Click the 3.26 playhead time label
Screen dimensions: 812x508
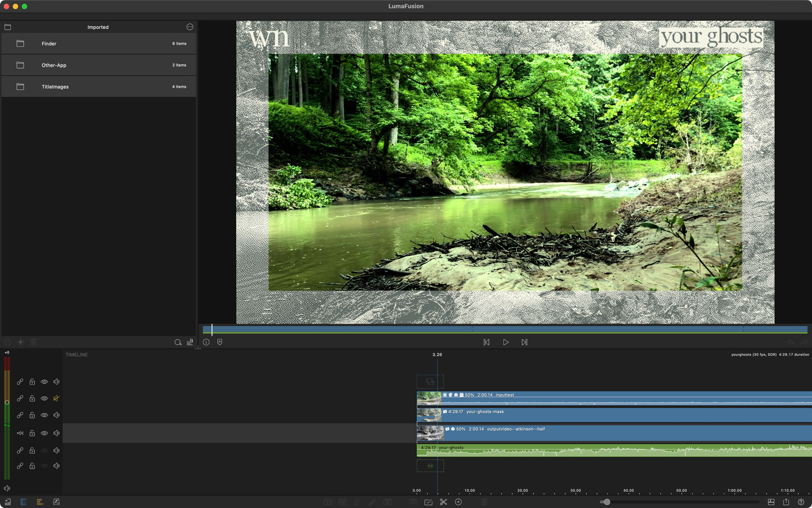pos(437,355)
